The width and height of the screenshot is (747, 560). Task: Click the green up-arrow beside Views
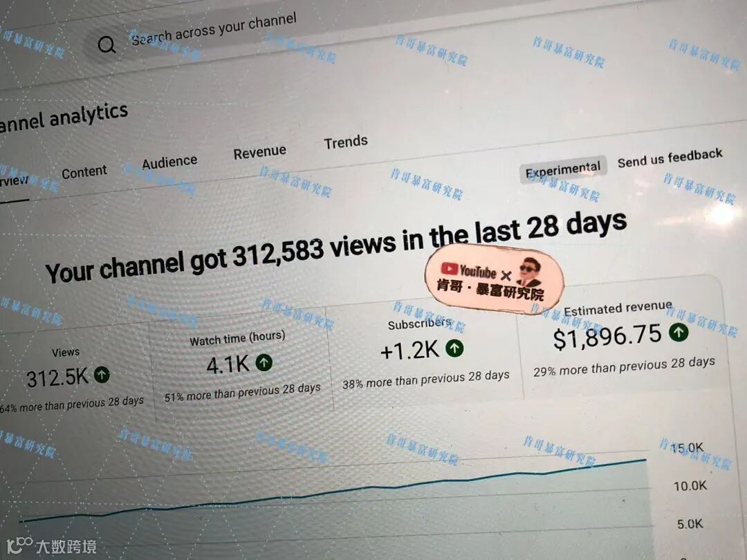[102, 375]
